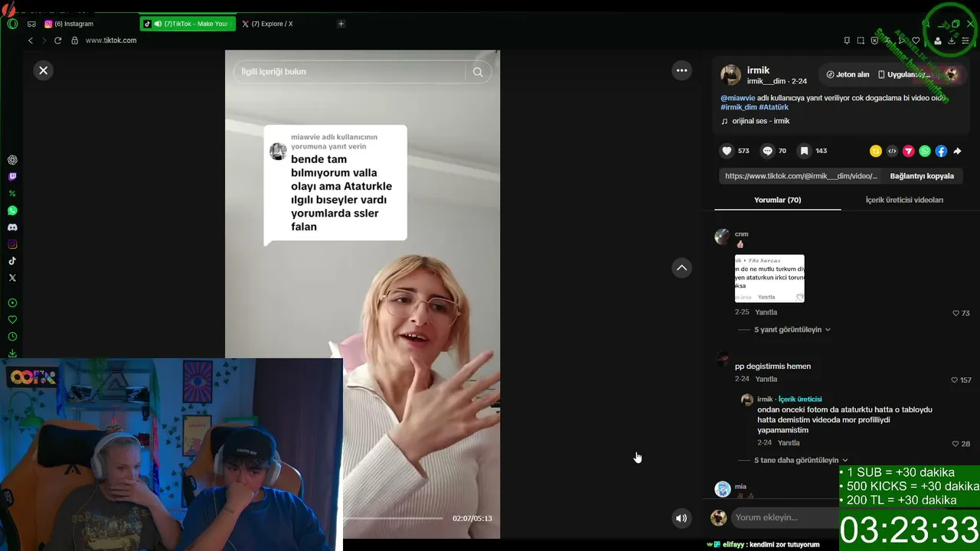Viewport: 980px width, 551px height.
Task: Click the site padlock security icon
Action: click(74, 41)
